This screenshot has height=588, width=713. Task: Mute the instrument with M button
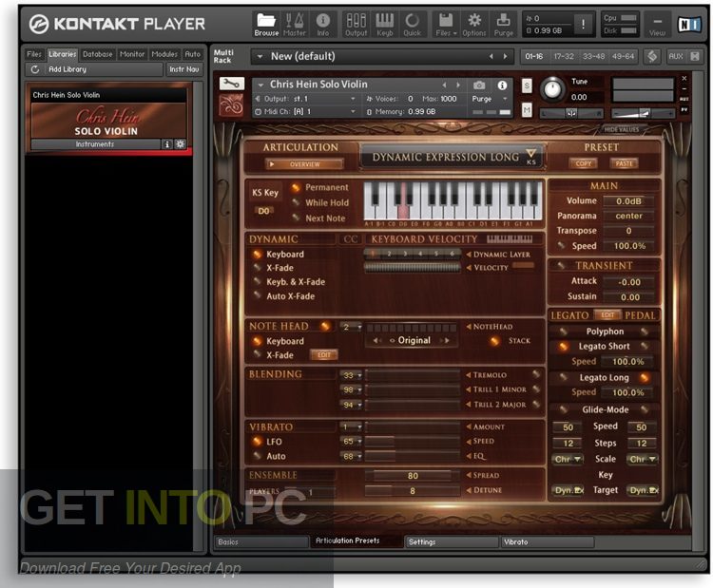(x=527, y=109)
